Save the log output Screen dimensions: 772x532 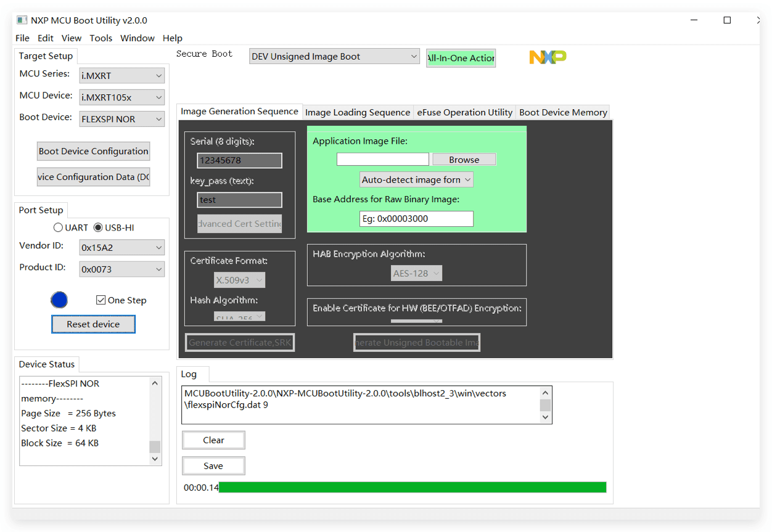point(213,466)
